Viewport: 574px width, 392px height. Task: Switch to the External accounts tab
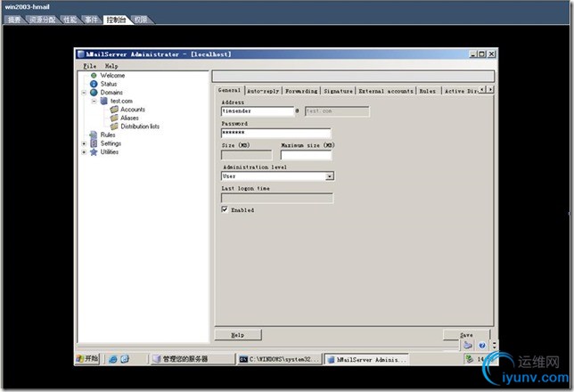click(x=386, y=91)
